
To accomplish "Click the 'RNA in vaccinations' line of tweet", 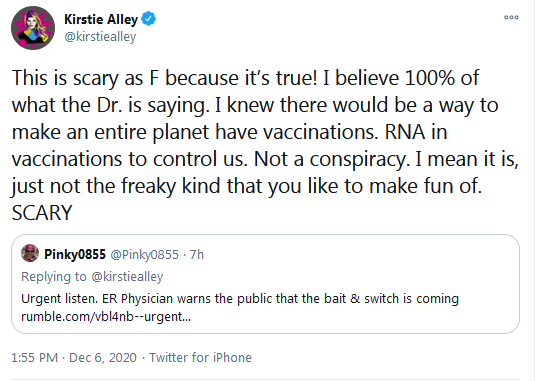I will (x=416, y=132).
